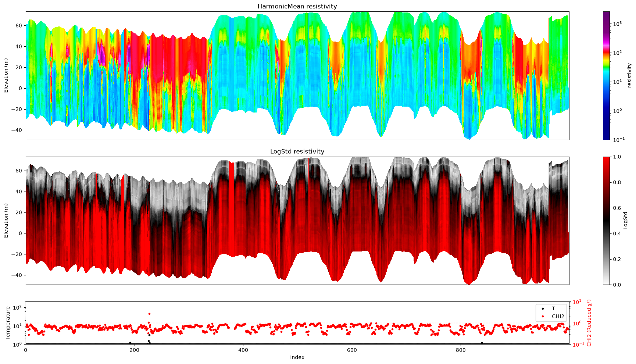Click the 1.0 tick on LogStd colorbar

[616, 157]
